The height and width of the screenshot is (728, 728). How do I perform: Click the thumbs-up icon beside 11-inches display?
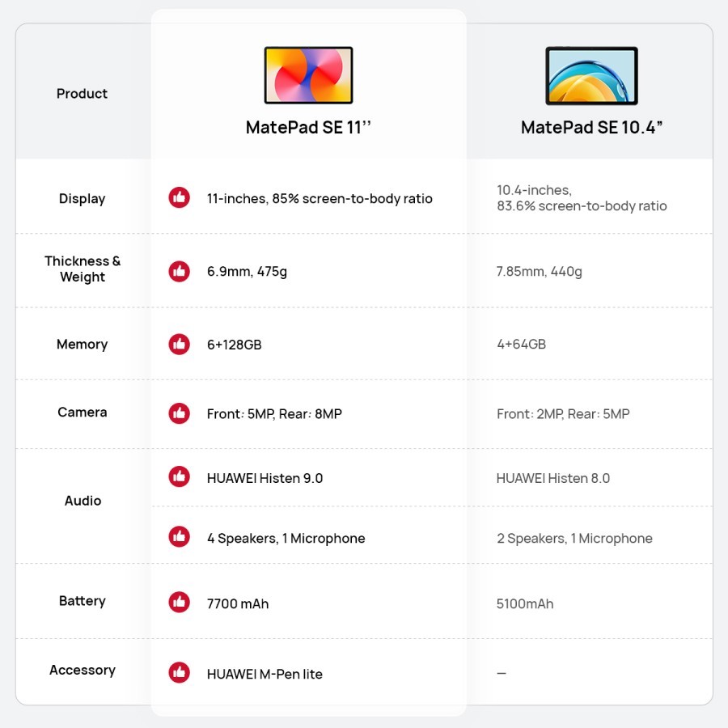(179, 198)
